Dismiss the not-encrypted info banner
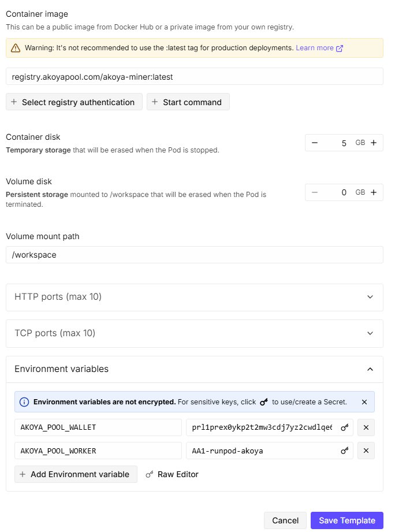This screenshot has height=532, width=395. pos(364,402)
